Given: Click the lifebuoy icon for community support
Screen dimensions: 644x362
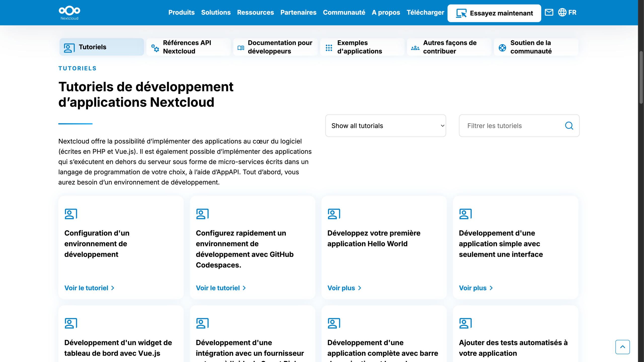Looking at the screenshot, I should 502,48.
